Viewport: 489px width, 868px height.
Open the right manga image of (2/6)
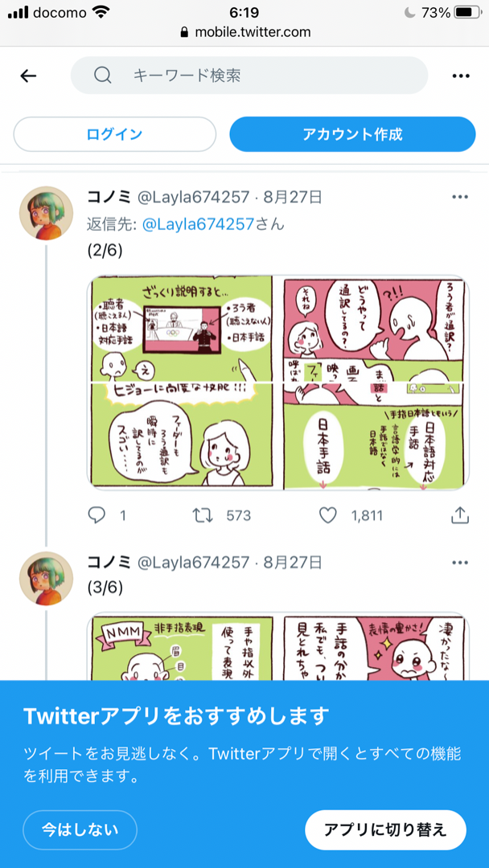(376, 382)
